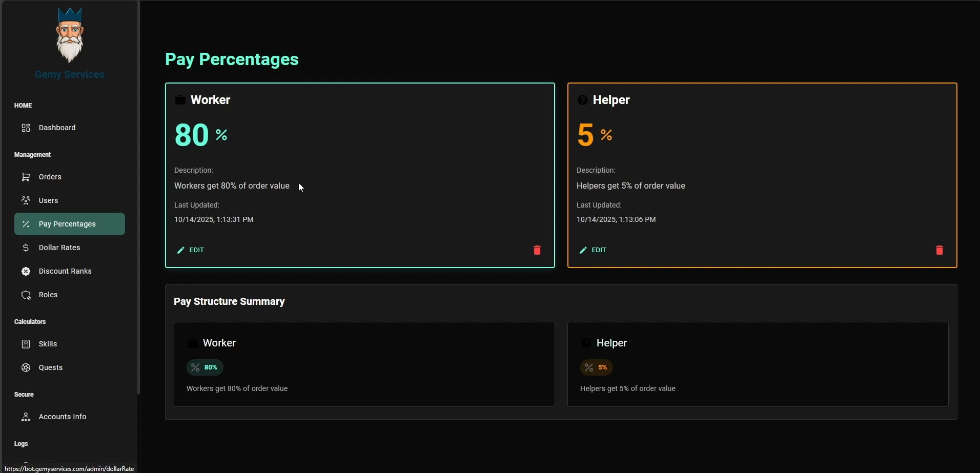Click the Dashboard grid icon
Screen dimensions: 980x473
[x=26, y=128]
